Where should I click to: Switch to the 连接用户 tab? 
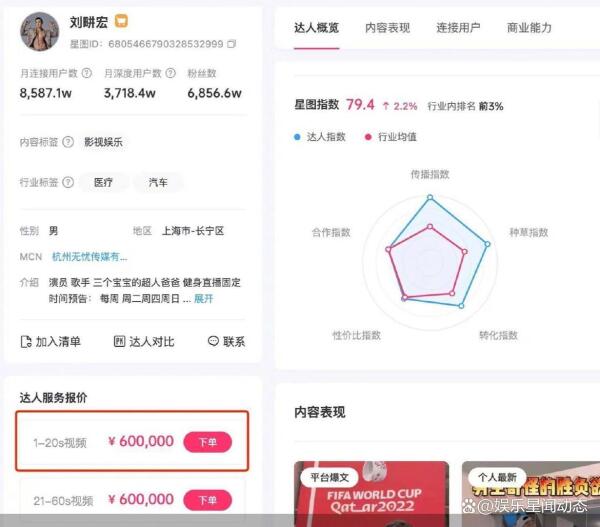tap(458, 28)
